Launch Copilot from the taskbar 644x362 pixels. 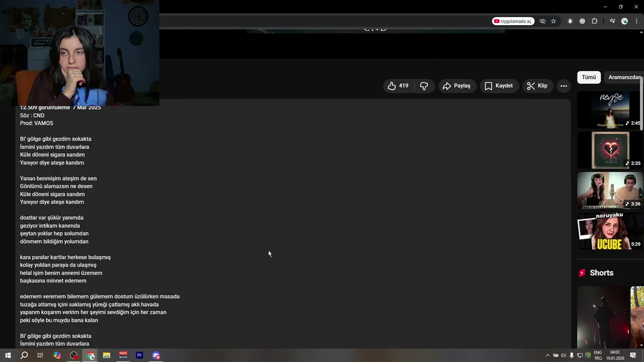[57, 355]
